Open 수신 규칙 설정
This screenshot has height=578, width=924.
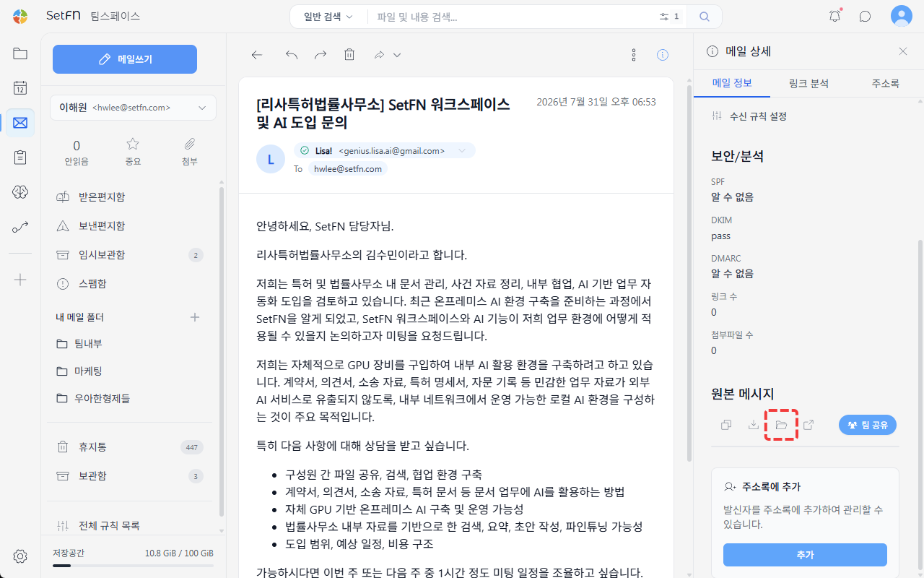click(x=749, y=116)
